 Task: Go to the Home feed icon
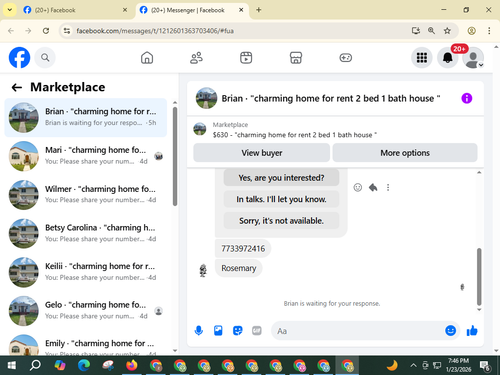147,58
